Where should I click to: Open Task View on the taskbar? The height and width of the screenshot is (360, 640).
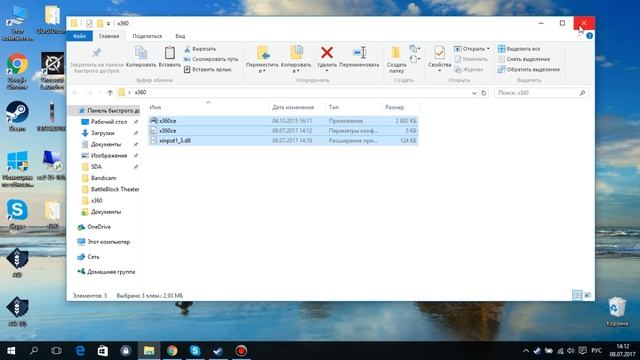(56, 351)
